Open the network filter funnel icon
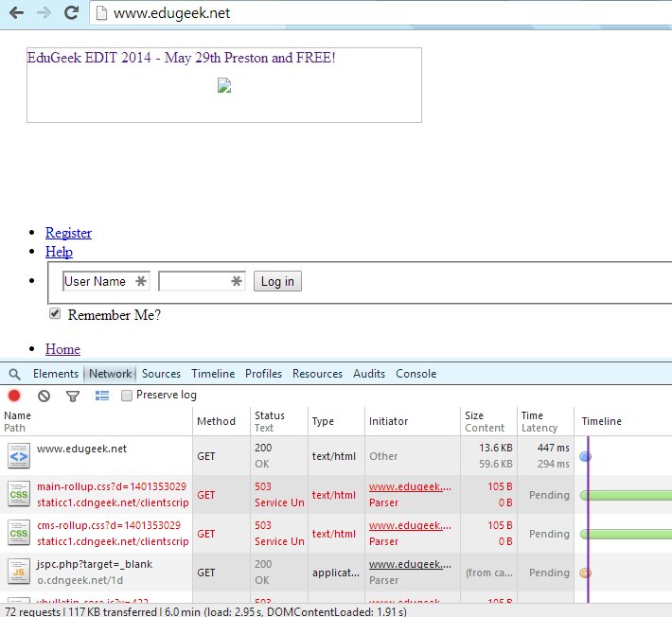Screen dimensions: 672x617 click(72, 396)
